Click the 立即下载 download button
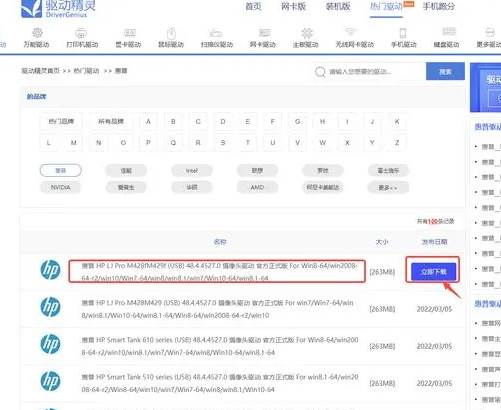This screenshot has height=410, width=501. point(433,272)
